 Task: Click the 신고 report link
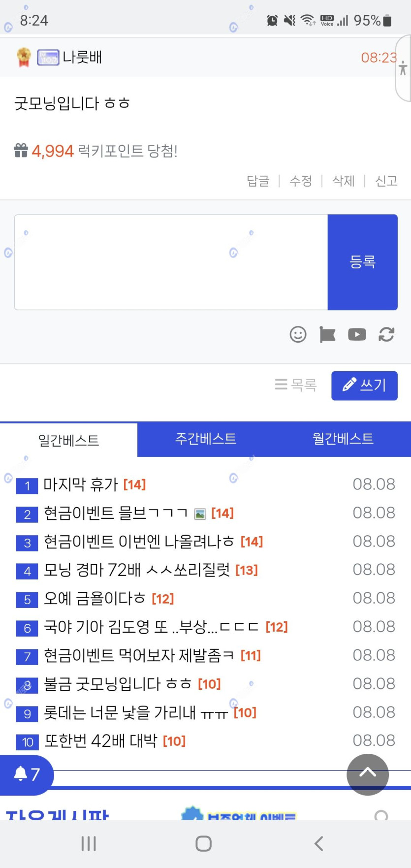click(386, 181)
